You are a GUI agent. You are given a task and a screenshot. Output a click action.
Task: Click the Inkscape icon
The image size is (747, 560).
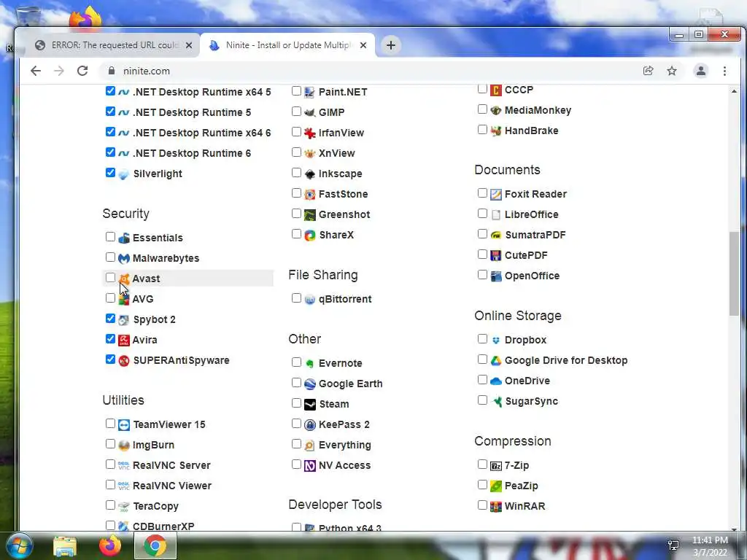click(309, 174)
